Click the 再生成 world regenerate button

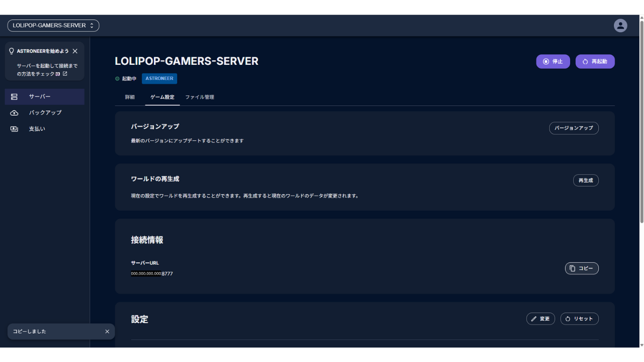coord(586,180)
